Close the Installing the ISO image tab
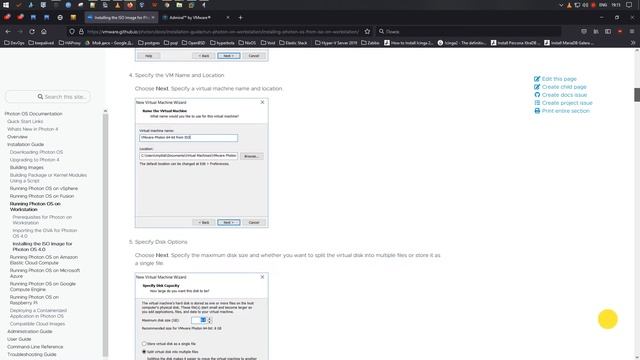640x360 pixels. click(153, 18)
